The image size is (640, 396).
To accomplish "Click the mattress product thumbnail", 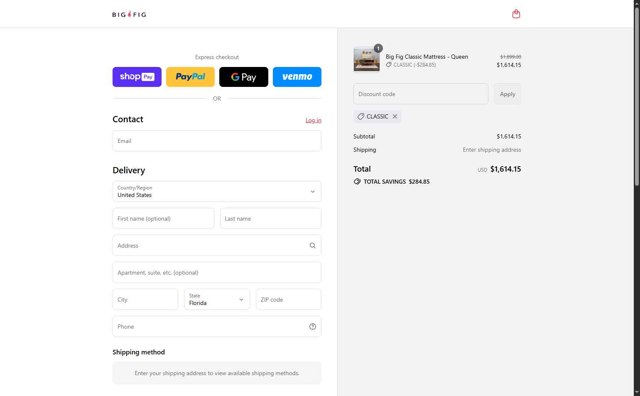I will click(366, 60).
